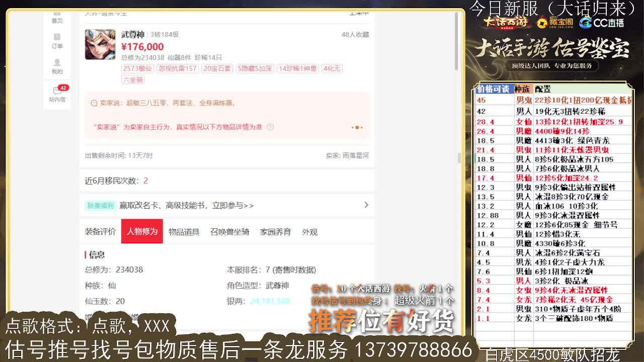Click the 武尊神 character avatar thumbnail
This screenshot has width=644, height=362.
click(100, 44)
